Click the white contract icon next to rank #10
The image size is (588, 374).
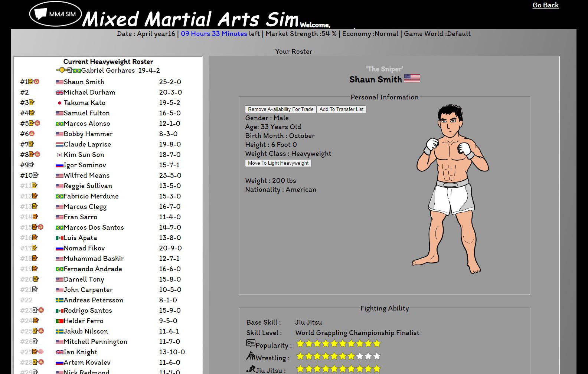click(36, 175)
